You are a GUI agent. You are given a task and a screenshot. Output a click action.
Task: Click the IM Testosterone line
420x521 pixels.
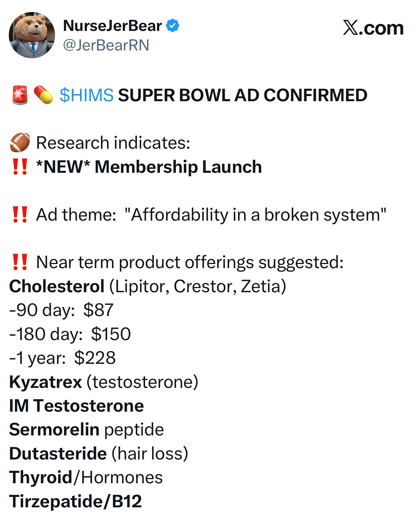pos(77,406)
